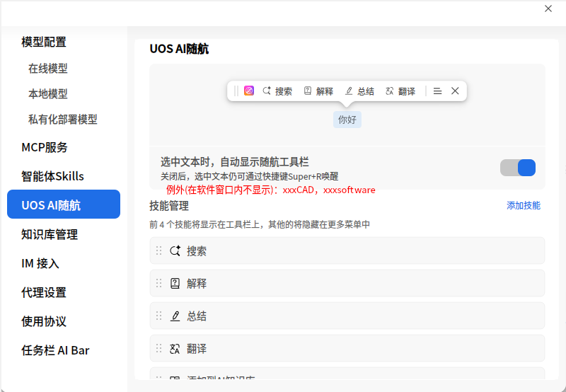Select the 搜索 skill row label
The width and height of the screenshot is (566, 392).
click(x=197, y=251)
